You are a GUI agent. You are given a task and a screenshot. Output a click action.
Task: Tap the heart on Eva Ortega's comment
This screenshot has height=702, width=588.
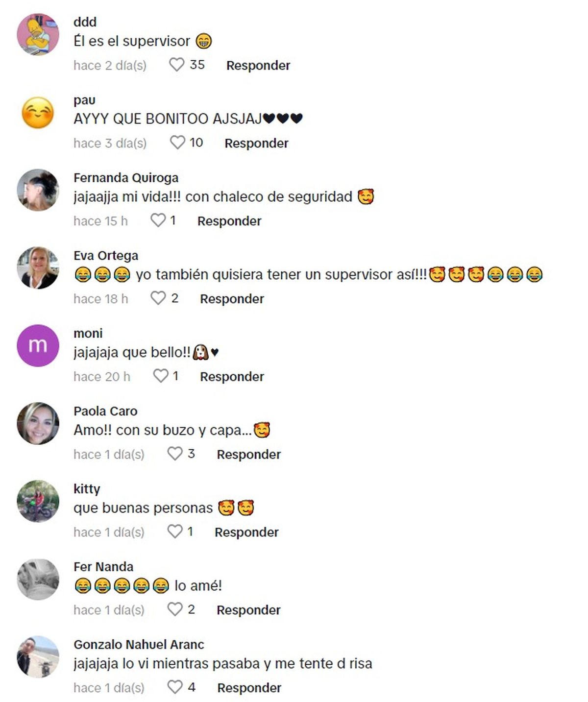(158, 298)
